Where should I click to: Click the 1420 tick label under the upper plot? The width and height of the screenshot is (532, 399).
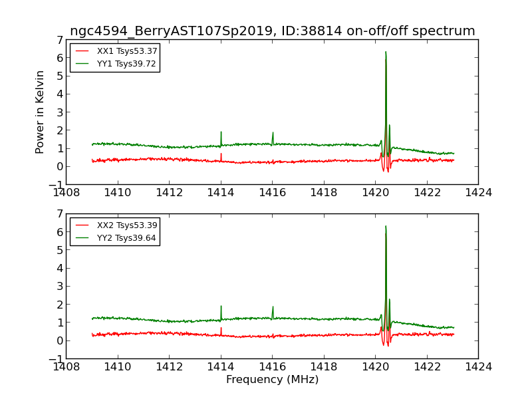(376, 193)
